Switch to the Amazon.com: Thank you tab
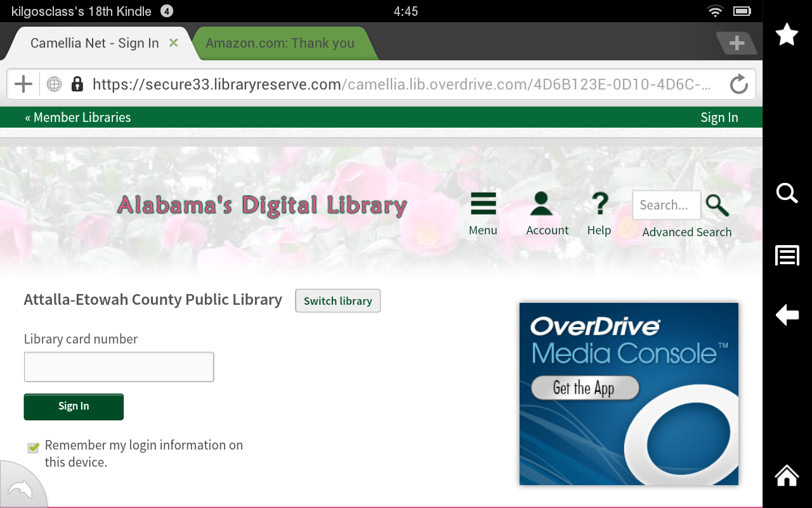Viewport: 812px width, 508px height. click(280, 43)
